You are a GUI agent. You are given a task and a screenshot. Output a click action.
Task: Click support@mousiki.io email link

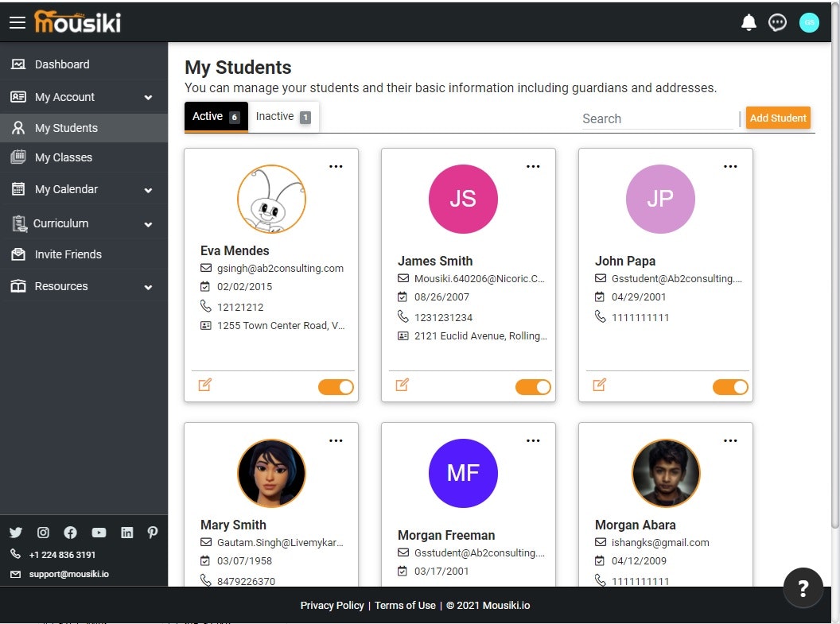(x=68, y=574)
